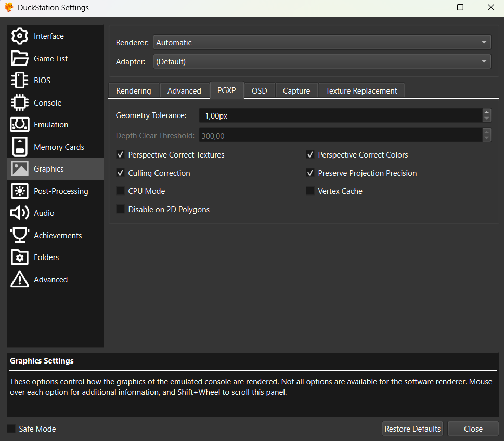Open Audio settings label

(44, 213)
